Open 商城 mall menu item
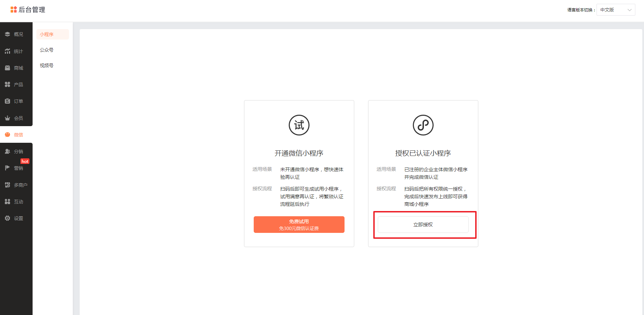The image size is (644, 315). point(16,68)
